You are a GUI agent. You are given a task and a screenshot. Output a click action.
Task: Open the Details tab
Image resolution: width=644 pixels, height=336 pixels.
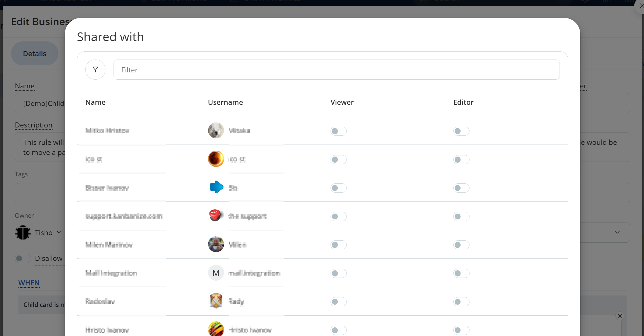tap(35, 53)
